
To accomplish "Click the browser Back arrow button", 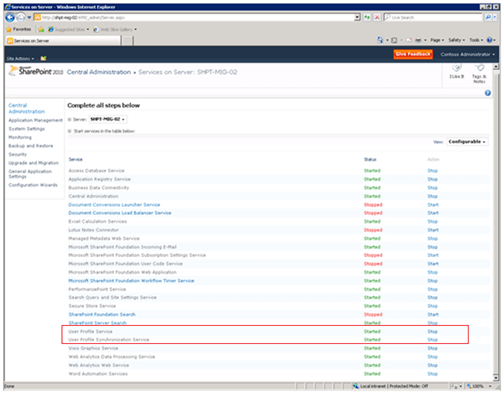I will (x=10, y=17).
